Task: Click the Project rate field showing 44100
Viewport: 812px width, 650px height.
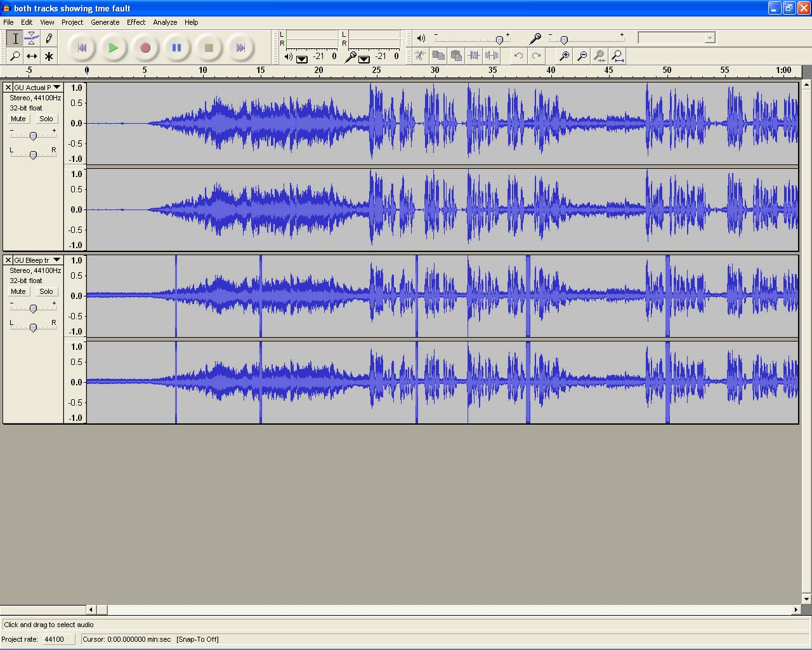Action: tap(60, 639)
